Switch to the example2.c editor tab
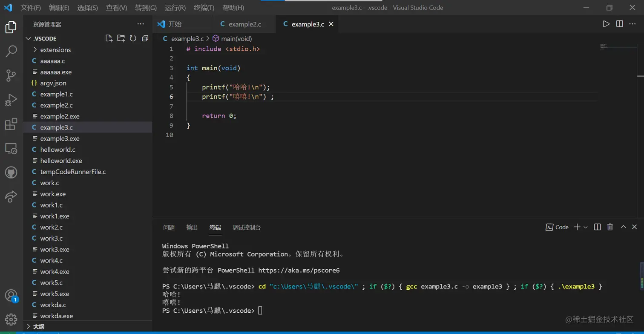 244,24
